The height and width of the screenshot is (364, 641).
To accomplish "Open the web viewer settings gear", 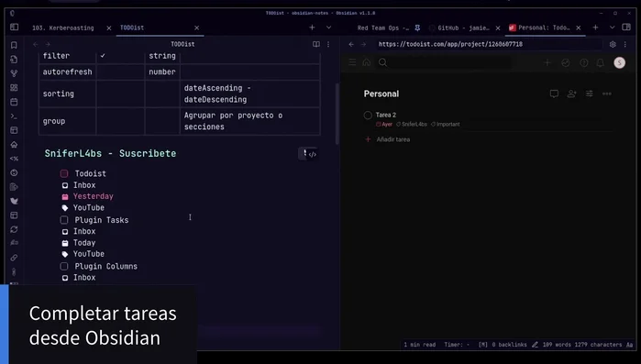I will click(613, 44).
